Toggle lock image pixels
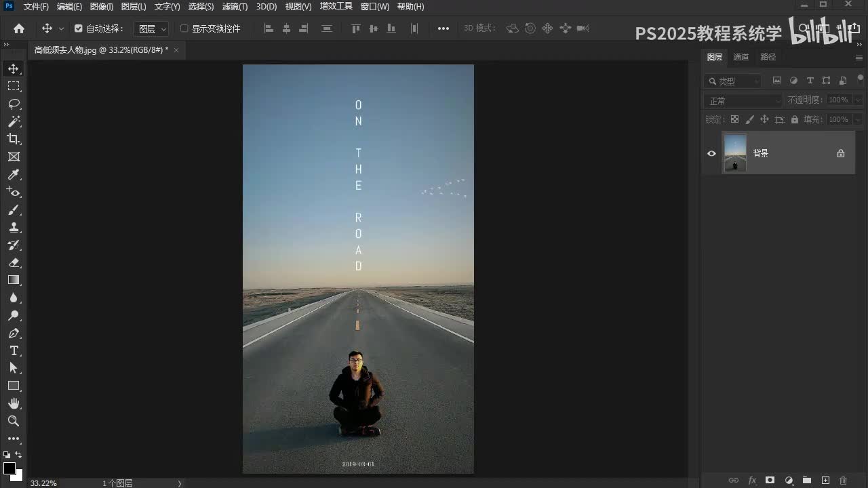868x488 pixels. [x=749, y=119]
